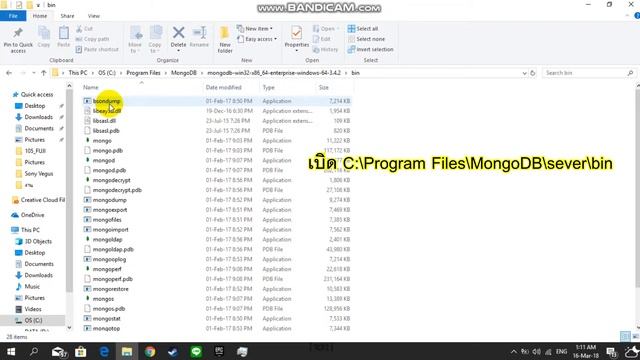Click the Delete icon in ribbon
This screenshot has width=640, height=360.
178,33
